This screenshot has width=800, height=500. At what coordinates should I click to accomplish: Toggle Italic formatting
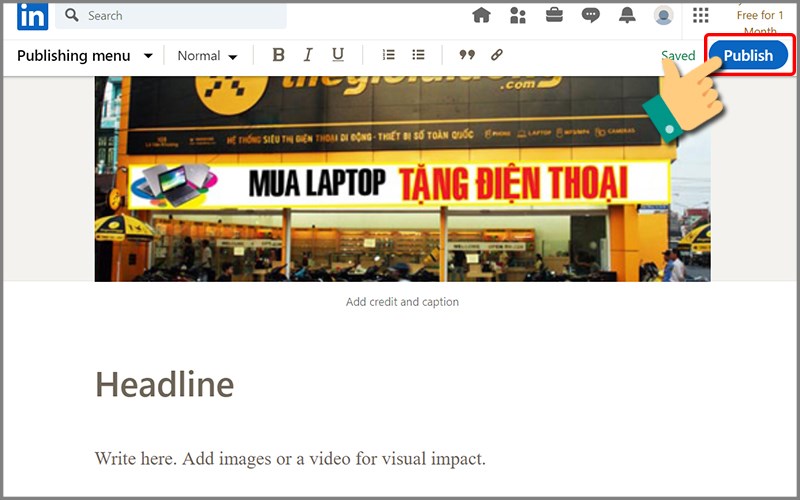308,55
